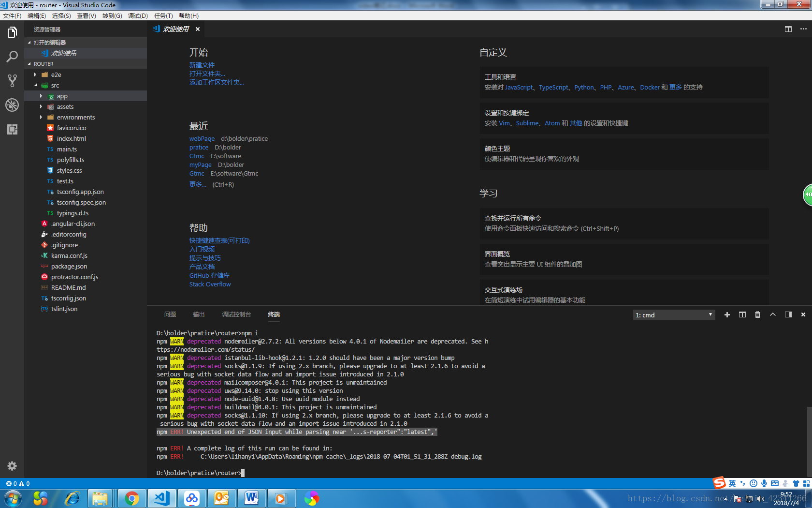Maximize the terminal panel with up arrow
Viewport: 812px width, 508px height.
773,314
